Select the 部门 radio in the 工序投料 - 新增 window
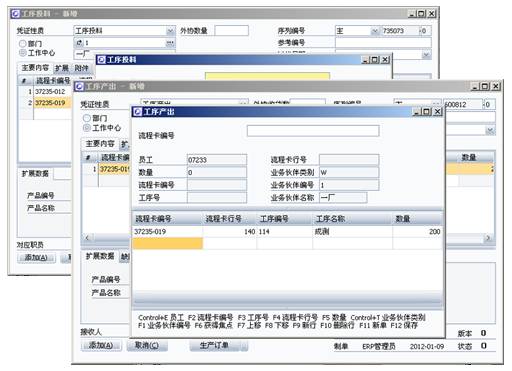Viewport: 512px width, 371px height. 23,43
